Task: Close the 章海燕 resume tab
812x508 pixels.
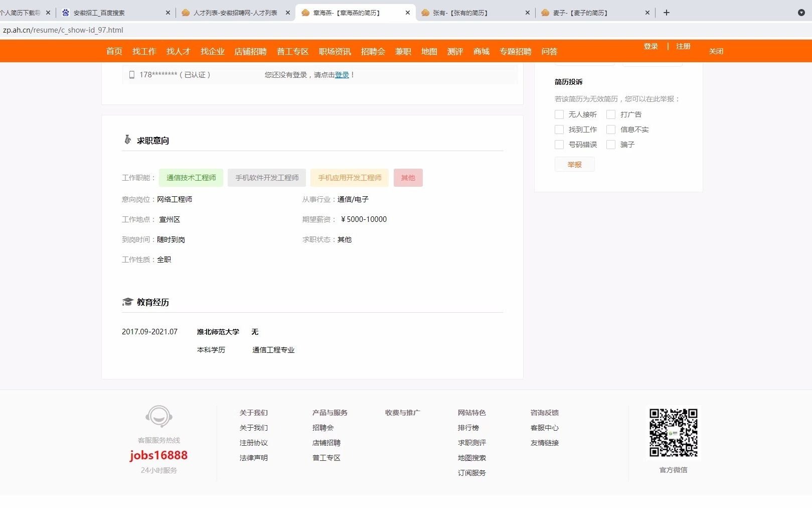Action: [407, 13]
